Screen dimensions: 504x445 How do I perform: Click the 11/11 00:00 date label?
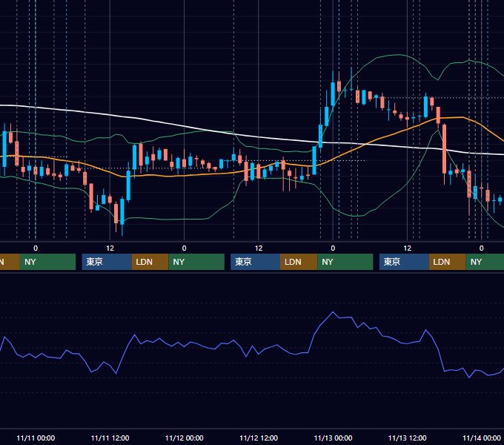pyautogui.click(x=36, y=438)
